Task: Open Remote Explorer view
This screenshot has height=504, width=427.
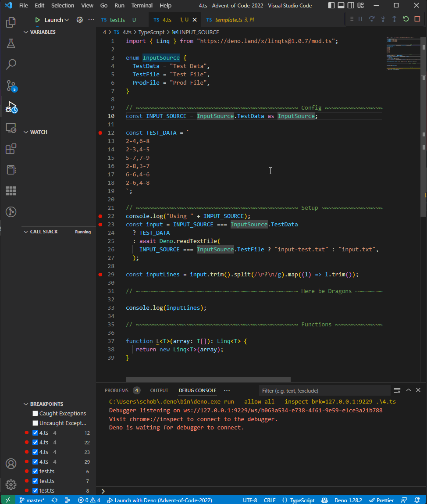Action: click(11, 128)
